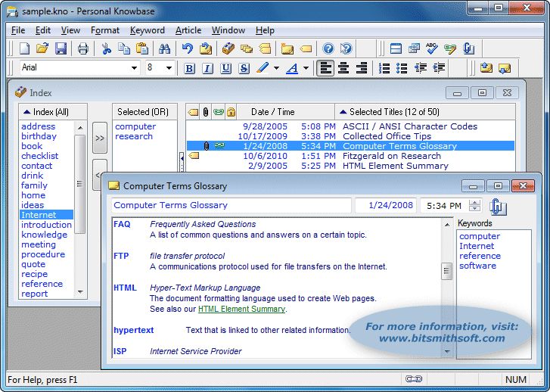Click the 1/24/2008 date field
The height and width of the screenshot is (392, 550).
(386, 205)
